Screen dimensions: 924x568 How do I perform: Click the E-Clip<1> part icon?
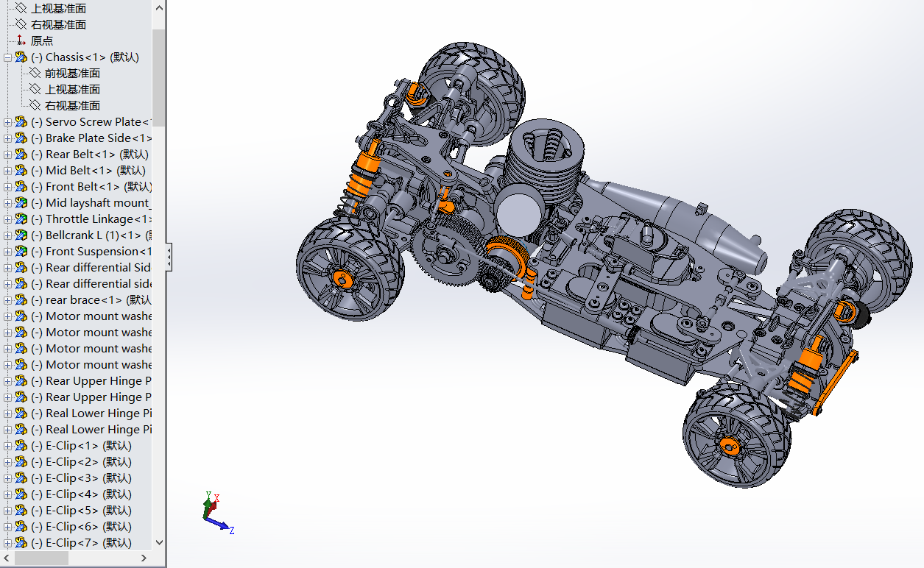[21, 445]
